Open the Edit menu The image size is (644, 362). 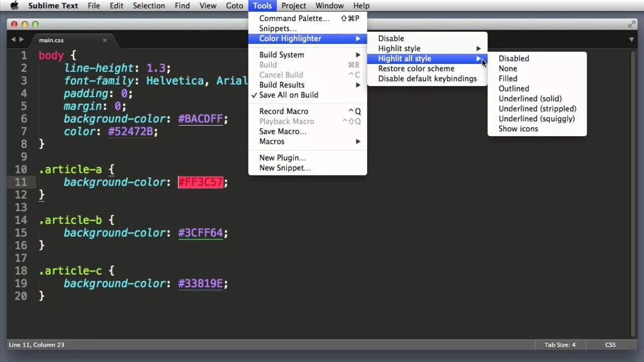pyautogui.click(x=116, y=6)
